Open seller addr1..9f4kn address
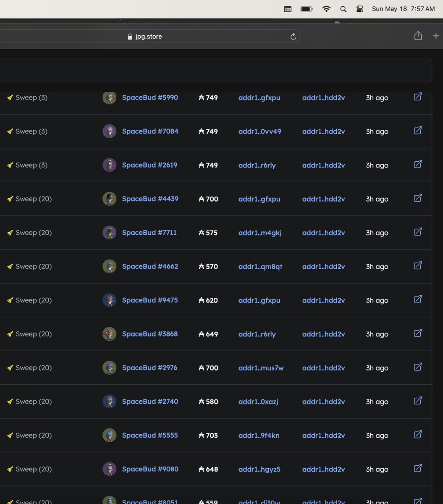 tap(259, 435)
